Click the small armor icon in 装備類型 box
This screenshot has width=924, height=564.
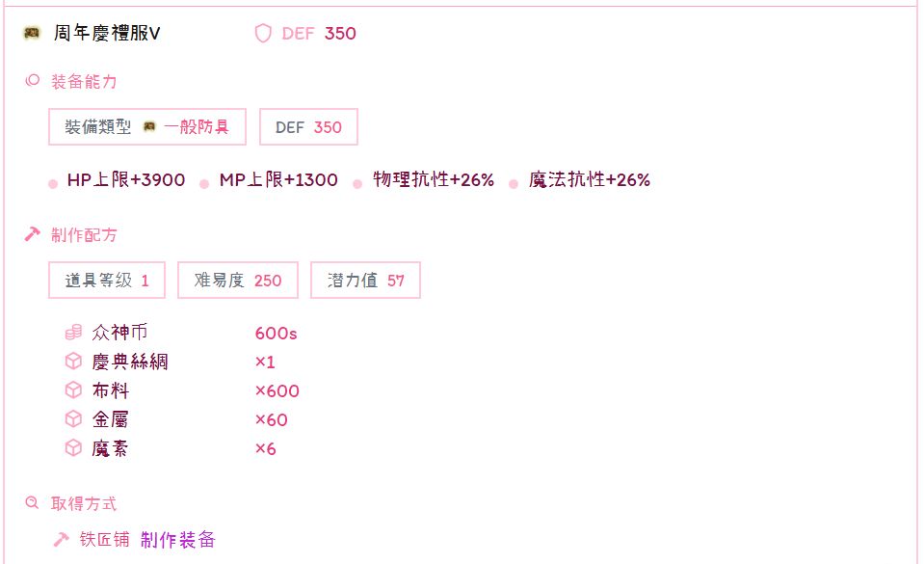click(149, 127)
